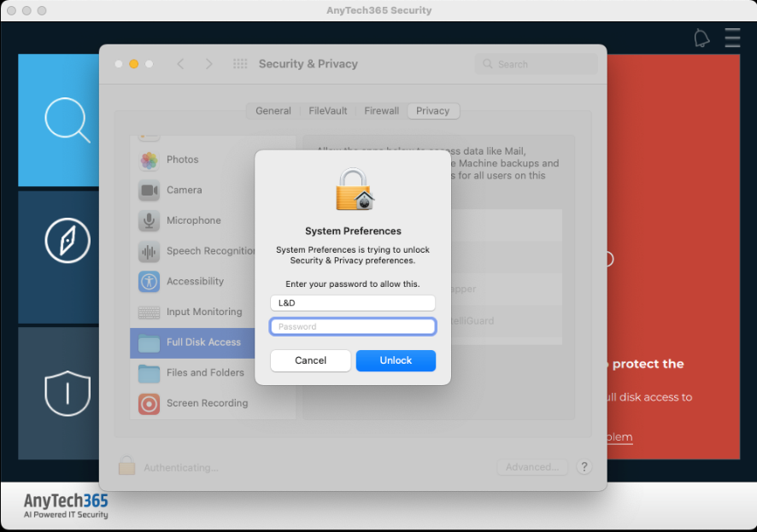Viewport: 757px width, 532px height.
Task: Go forward in Security & Privacy window
Action: pos(208,64)
